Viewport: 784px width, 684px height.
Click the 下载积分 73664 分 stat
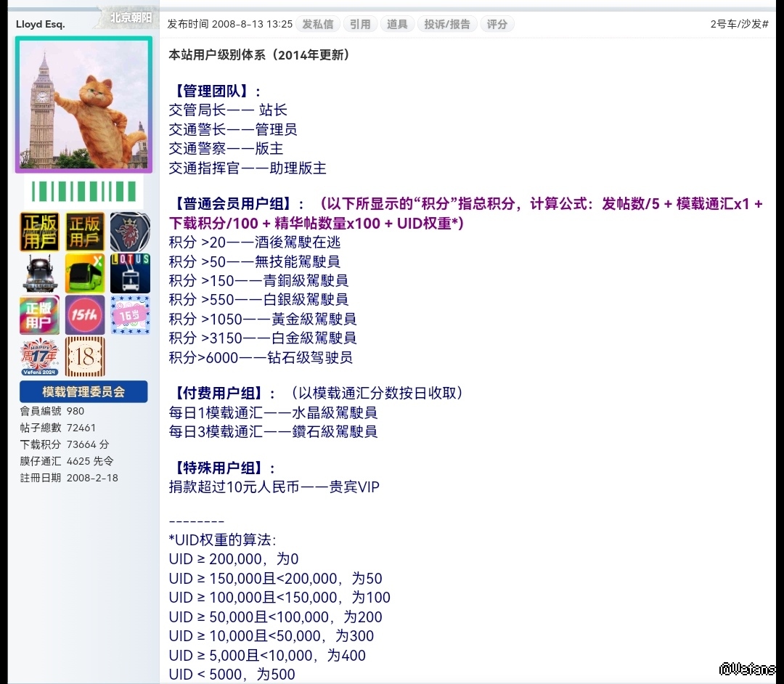coord(65,444)
